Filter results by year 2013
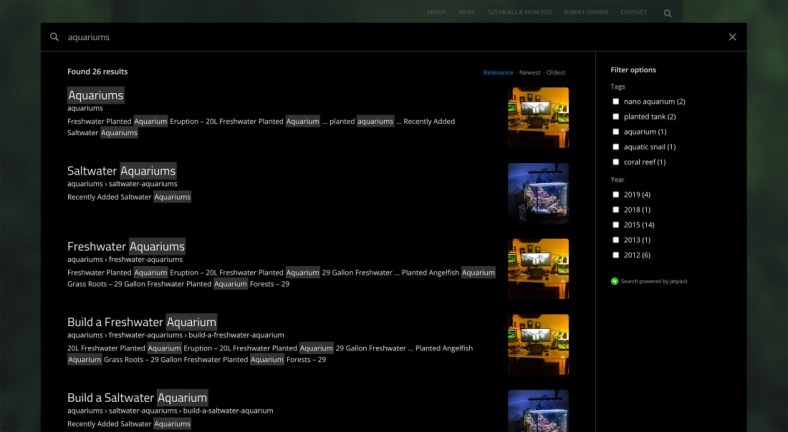Viewport: 788px width, 432px height. coord(616,240)
